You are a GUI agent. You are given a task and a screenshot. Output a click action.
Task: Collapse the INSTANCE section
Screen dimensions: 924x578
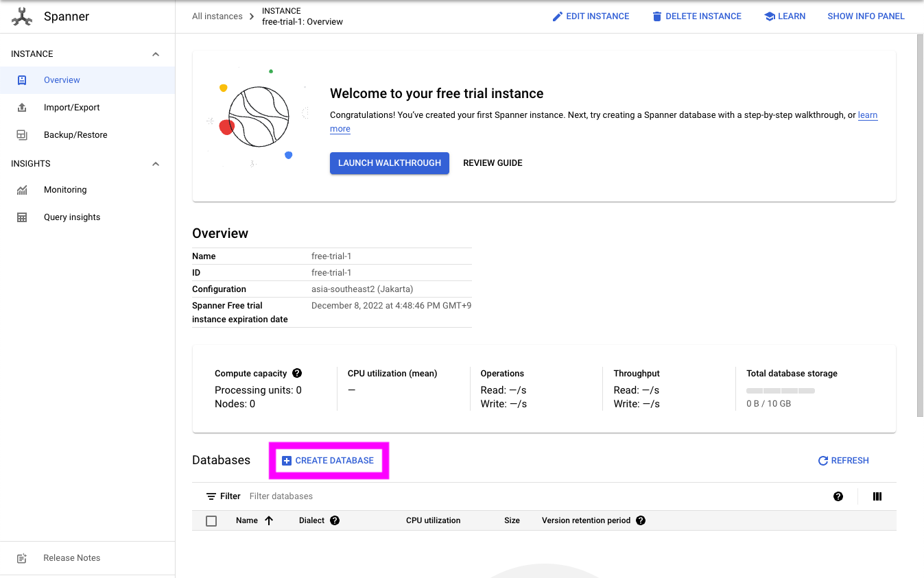[x=156, y=53]
